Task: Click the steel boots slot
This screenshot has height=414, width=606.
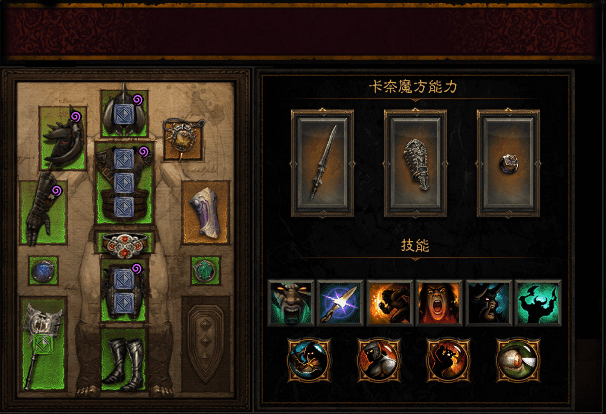Action: [124, 359]
